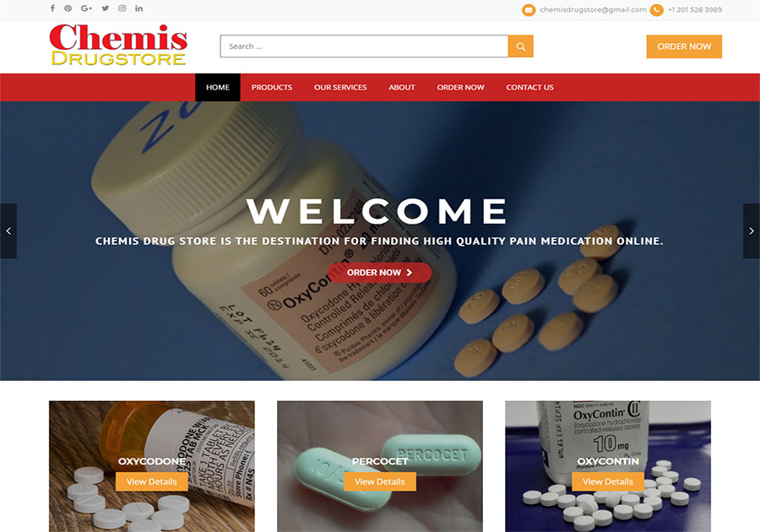Image resolution: width=760 pixels, height=532 pixels.
Task: Go to previous slide arrow
Action: tap(8, 231)
